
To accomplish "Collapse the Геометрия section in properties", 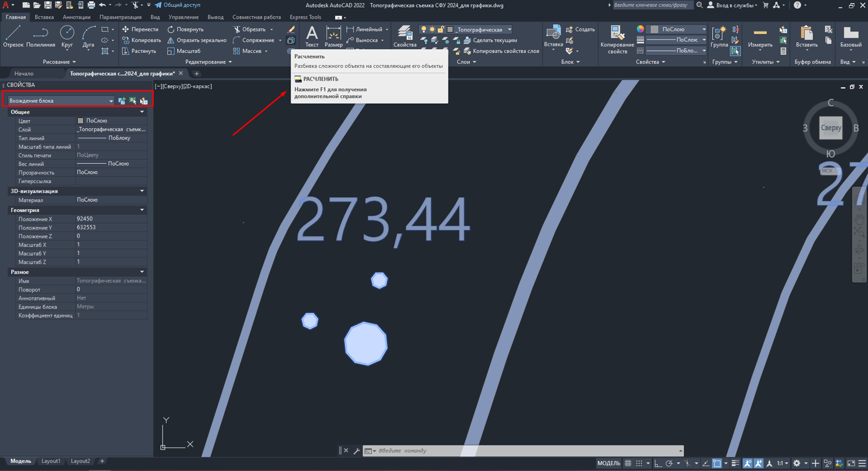I will pos(142,210).
